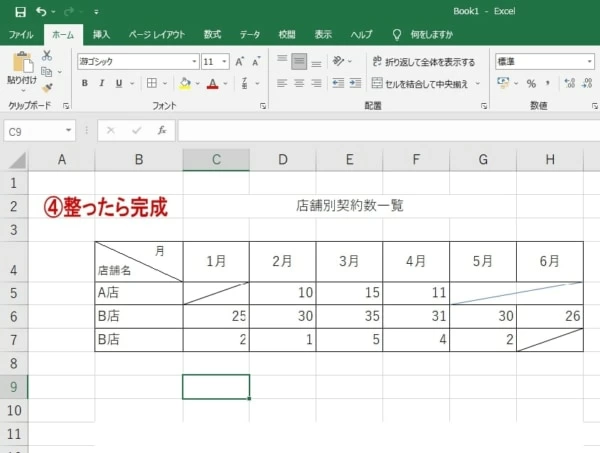This screenshot has height=453, width=600.
Task: Click セルを結合して中央揃え merge button
Action: [x=420, y=84]
